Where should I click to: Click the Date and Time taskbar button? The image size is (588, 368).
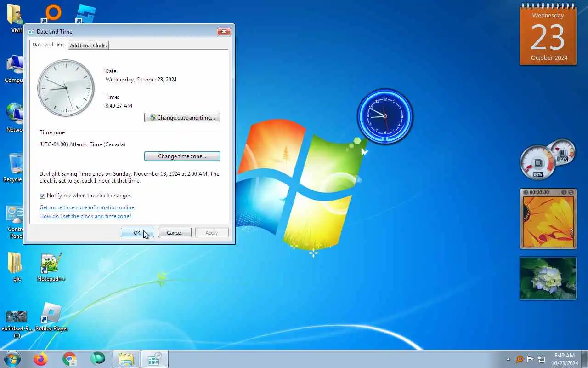click(155, 359)
